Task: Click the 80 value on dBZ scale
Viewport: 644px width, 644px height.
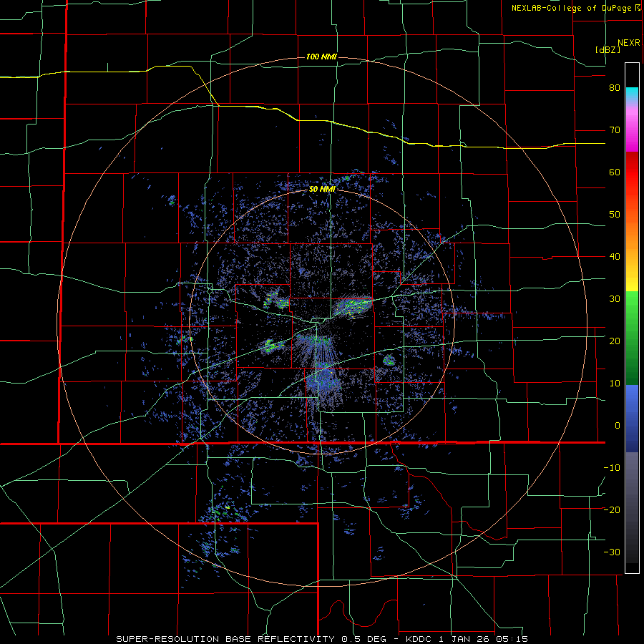Action: 615,88
